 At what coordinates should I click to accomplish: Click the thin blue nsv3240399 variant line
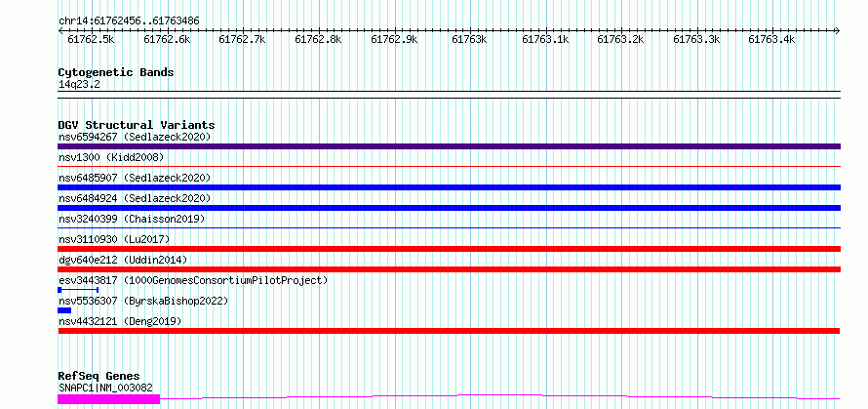pos(449,227)
